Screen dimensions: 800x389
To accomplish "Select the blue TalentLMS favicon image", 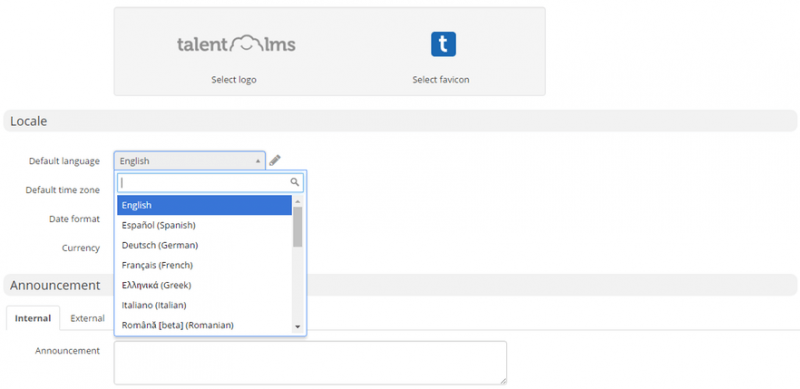I will [x=443, y=44].
